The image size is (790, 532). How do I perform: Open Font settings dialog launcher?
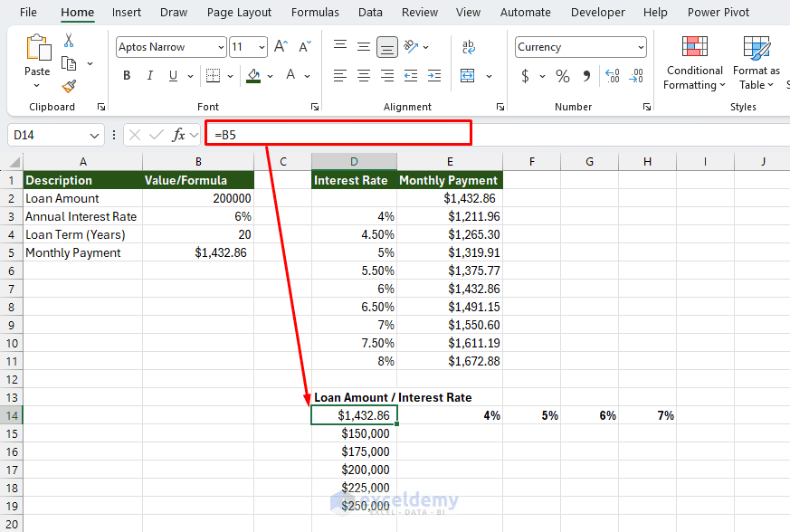point(315,107)
